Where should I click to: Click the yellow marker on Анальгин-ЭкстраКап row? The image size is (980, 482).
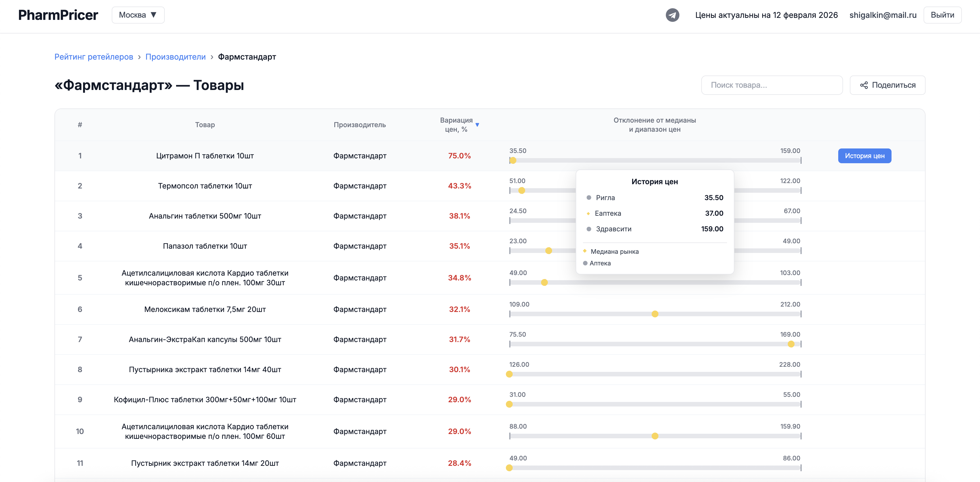[791, 344]
